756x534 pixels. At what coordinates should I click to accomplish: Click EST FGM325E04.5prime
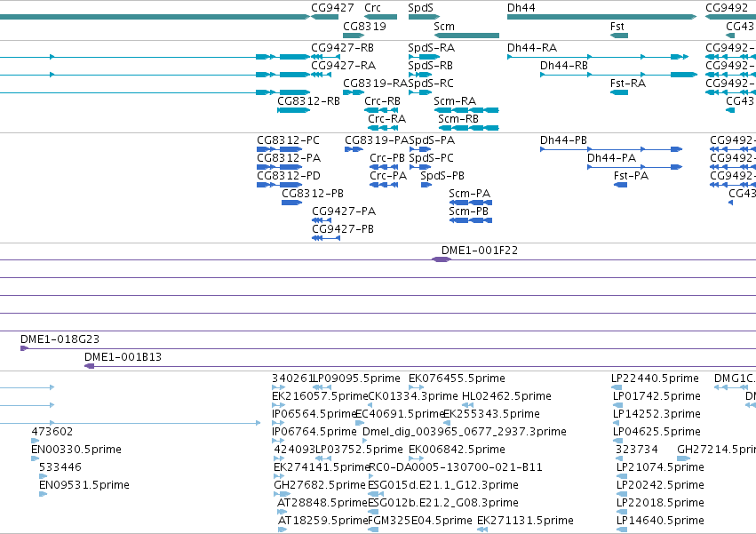pos(373,530)
